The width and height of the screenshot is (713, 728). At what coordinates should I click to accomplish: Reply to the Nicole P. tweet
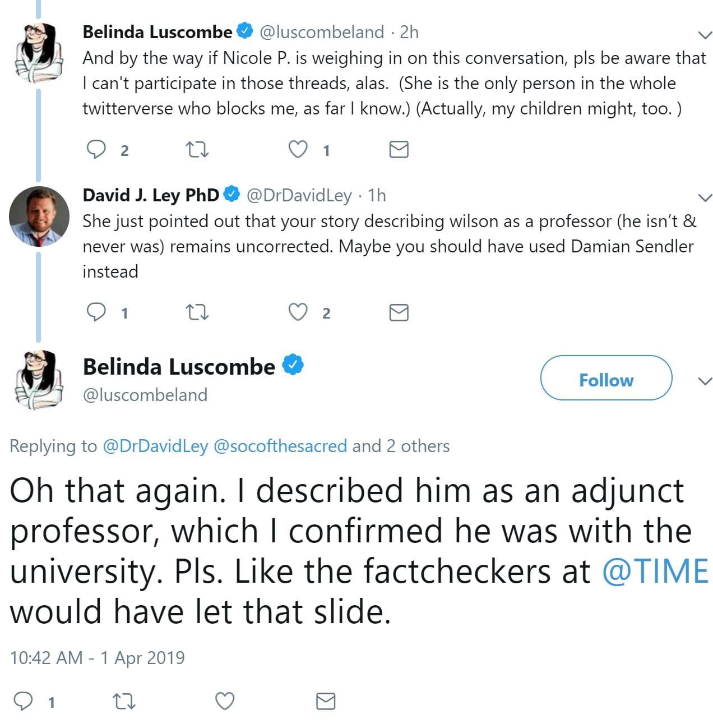[97, 149]
